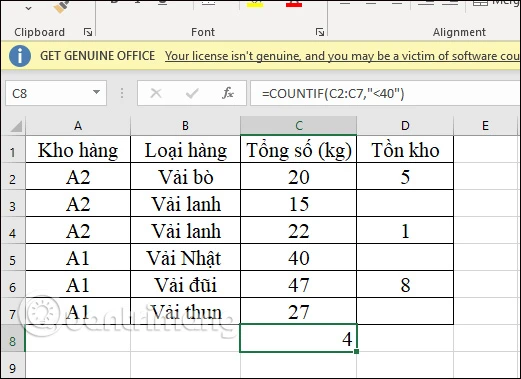Click the Insert Function fx icon
Screen dimensions: 521x379
pos(228,93)
